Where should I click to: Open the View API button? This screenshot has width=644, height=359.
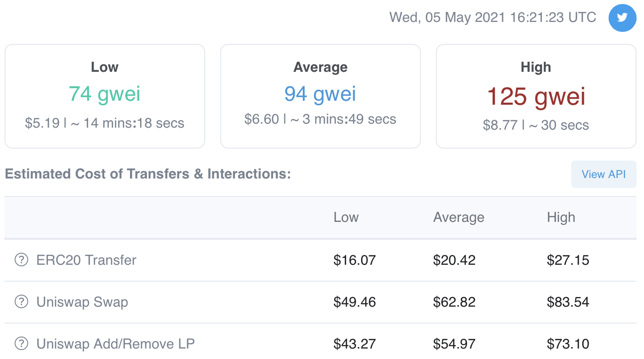tap(603, 174)
